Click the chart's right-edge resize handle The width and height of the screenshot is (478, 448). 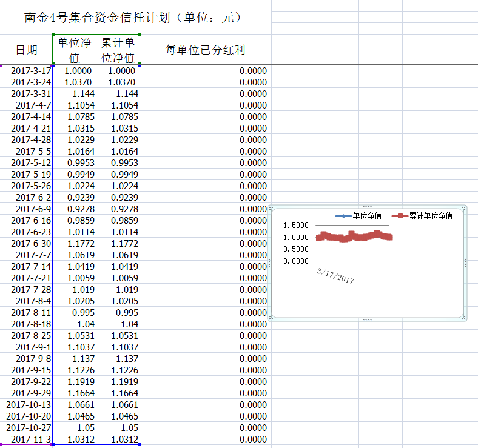465,262
